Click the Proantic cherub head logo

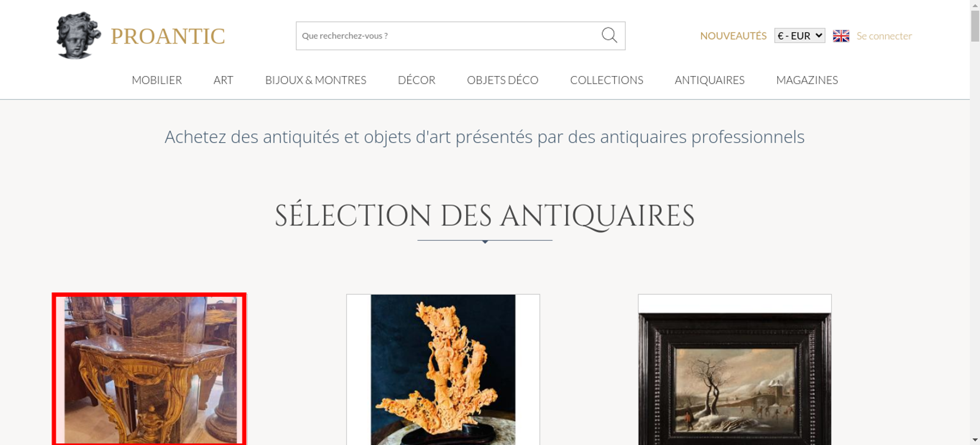click(78, 35)
